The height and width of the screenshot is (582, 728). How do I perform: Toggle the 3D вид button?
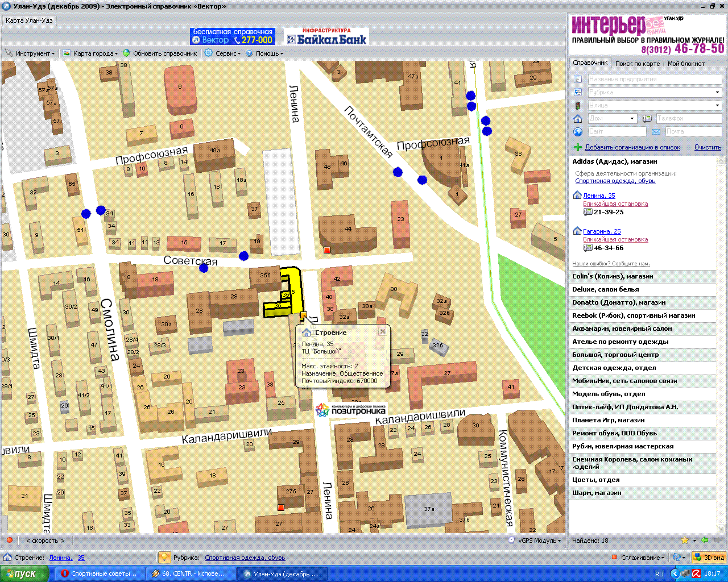point(709,558)
